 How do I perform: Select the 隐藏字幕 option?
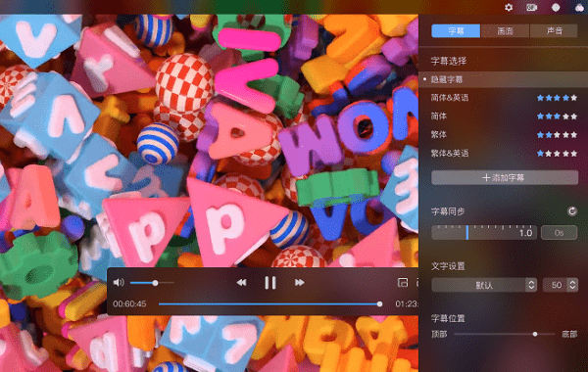503,79
